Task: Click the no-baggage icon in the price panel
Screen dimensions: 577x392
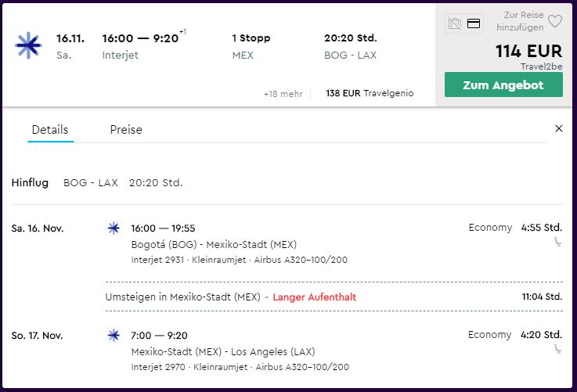Action: [x=455, y=24]
